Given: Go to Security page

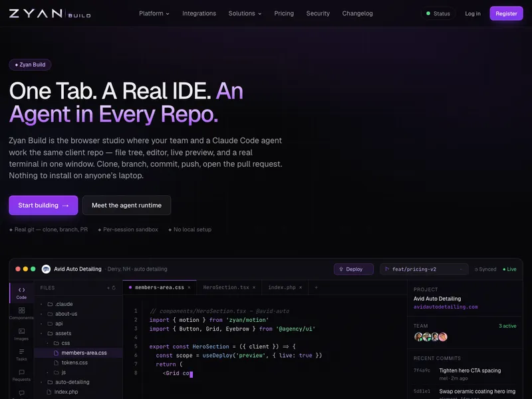Looking at the screenshot, I should pos(318,13).
